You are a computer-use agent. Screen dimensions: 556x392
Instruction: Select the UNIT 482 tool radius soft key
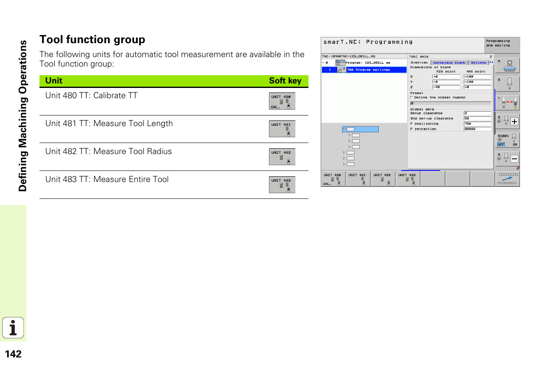click(x=383, y=179)
